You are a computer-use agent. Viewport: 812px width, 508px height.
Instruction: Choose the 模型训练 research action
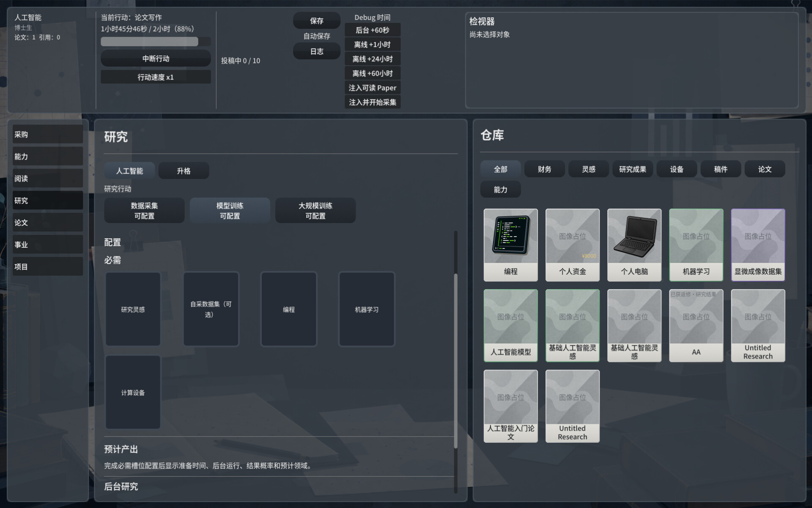pyautogui.click(x=230, y=210)
